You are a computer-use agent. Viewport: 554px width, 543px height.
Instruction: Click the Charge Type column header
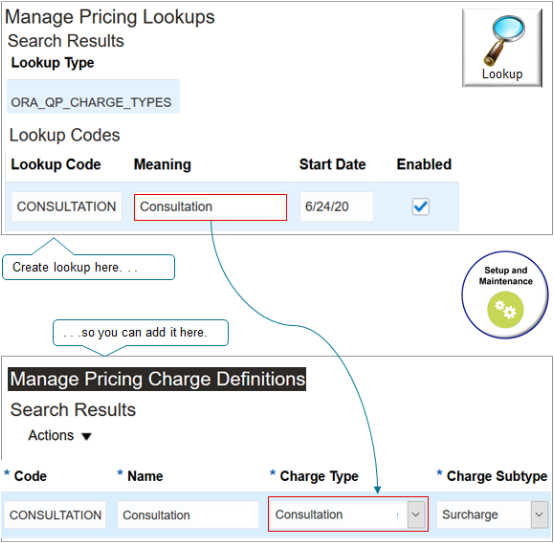319,476
